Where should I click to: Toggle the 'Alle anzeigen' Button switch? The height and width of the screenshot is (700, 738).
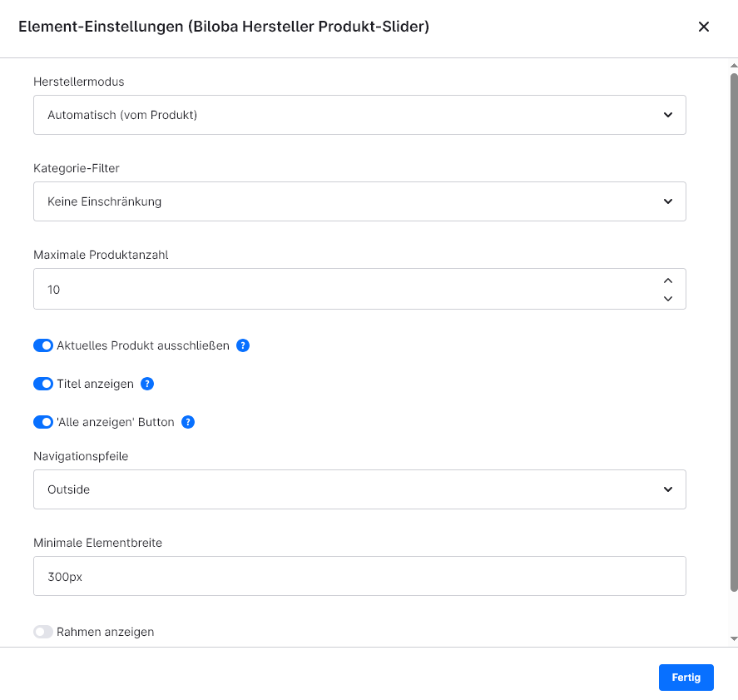(x=43, y=422)
